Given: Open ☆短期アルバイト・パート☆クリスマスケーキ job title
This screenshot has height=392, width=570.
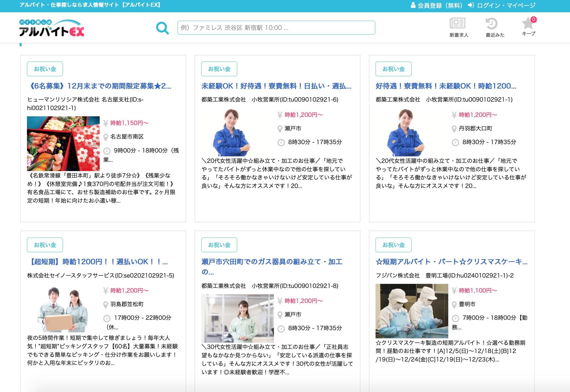Looking at the screenshot, I should (452, 262).
